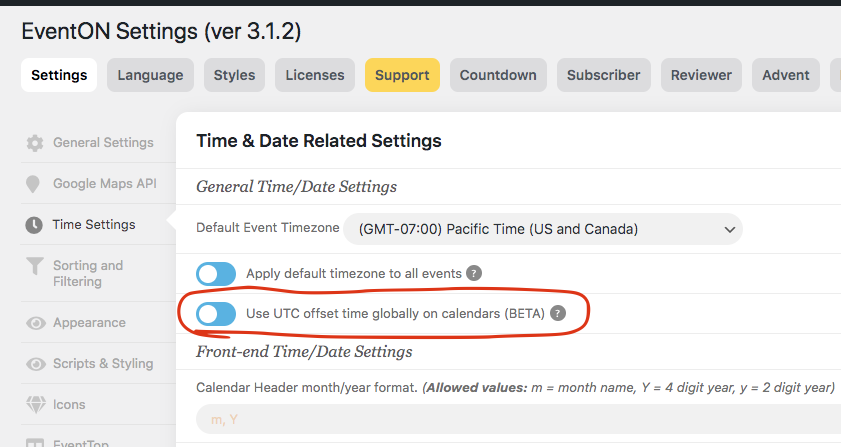The image size is (841, 447).
Task: Toggle Apply default timezone to all events
Action: pos(216,273)
